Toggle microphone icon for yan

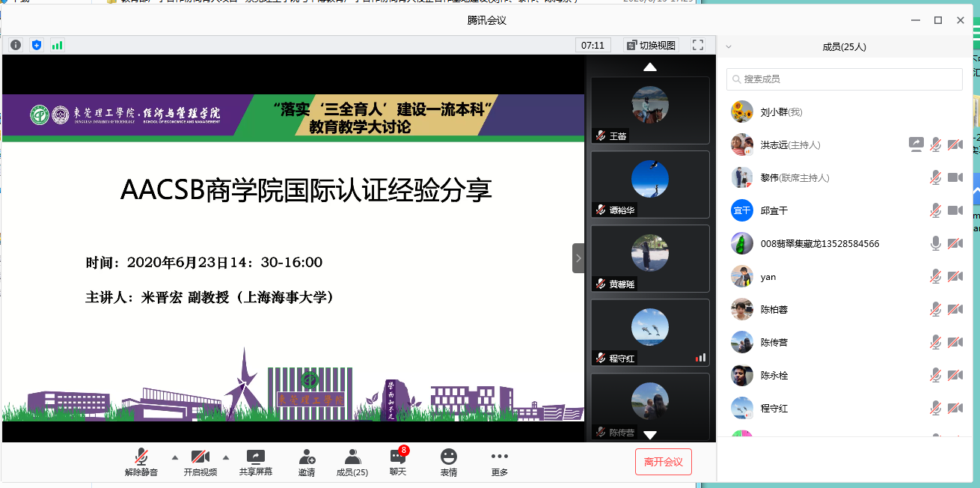935,276
